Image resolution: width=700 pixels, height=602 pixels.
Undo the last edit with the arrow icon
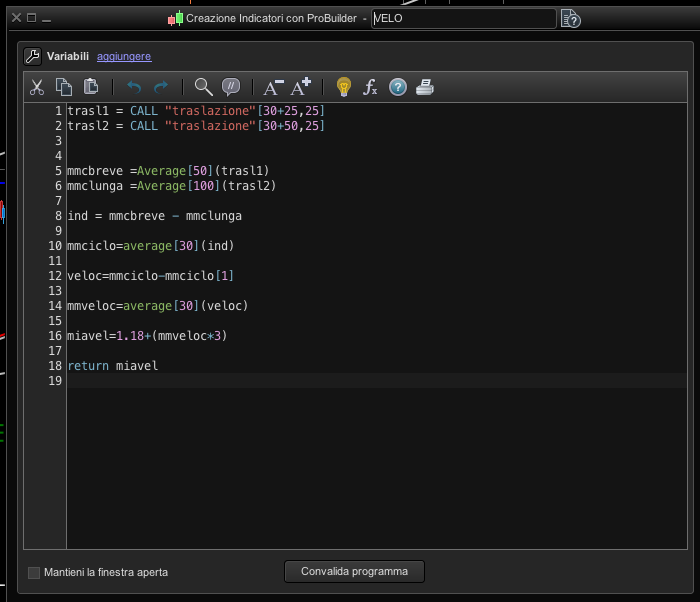point(134,87)
